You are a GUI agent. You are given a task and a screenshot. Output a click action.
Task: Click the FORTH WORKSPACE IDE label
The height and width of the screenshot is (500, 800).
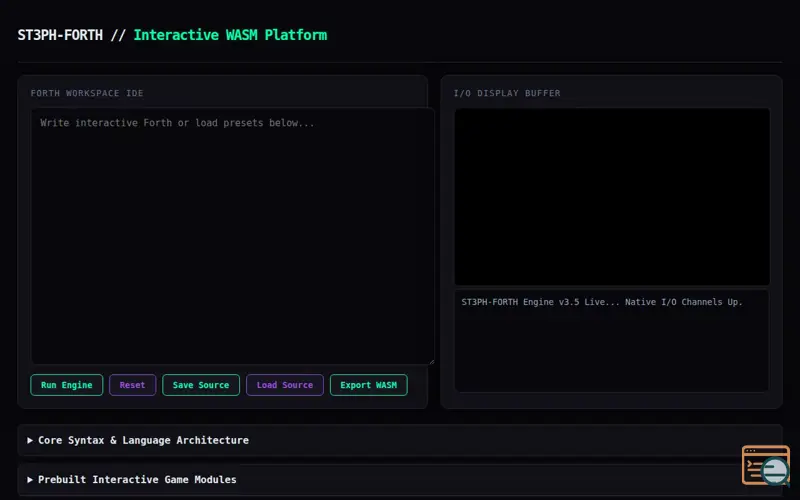87,93
